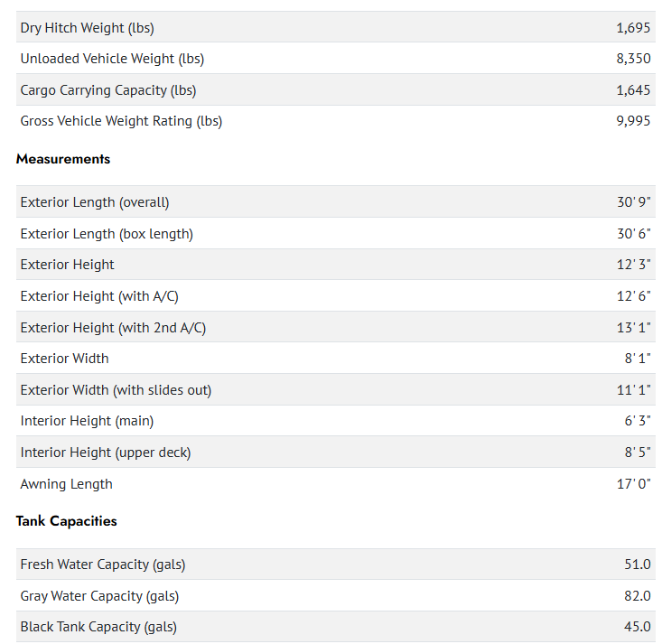Click the Unloaded Vehicle Weight label
The image size is (662, 644).
[112, 59]
